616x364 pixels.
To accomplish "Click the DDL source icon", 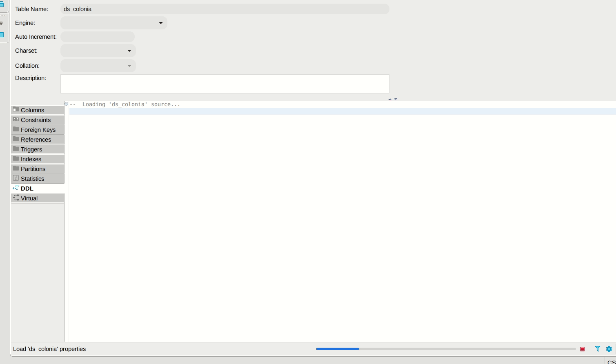I will [x=16, y=188].
